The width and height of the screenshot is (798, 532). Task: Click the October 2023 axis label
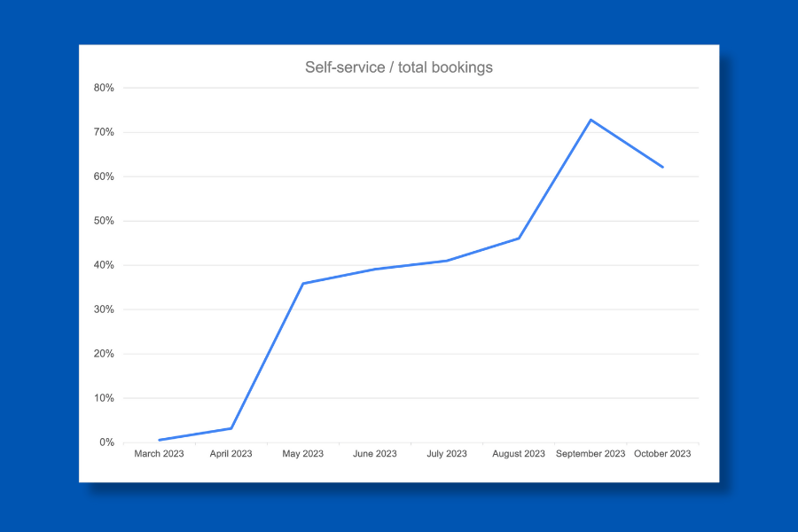661,453
